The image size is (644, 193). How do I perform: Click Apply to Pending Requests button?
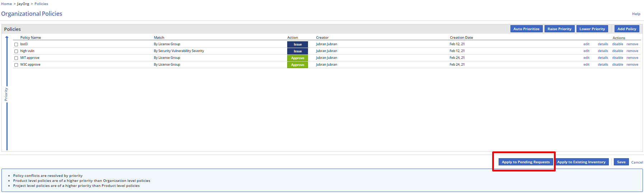point(526,162)
